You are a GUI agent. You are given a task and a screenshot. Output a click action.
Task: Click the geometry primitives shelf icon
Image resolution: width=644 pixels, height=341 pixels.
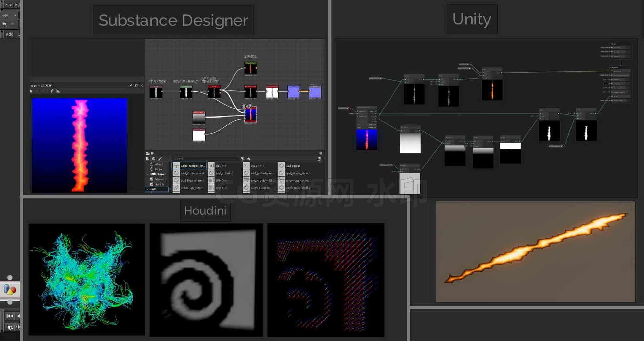pos(9,290)
